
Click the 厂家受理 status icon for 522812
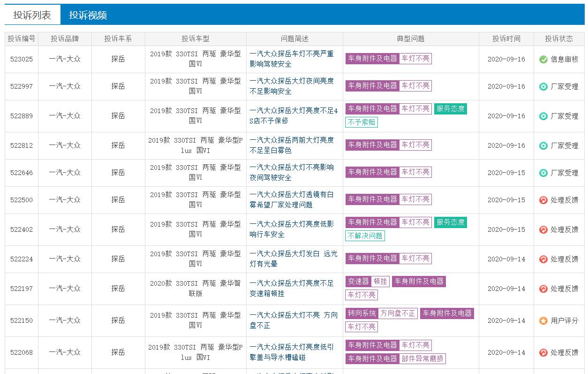click(x=543, y=146)
